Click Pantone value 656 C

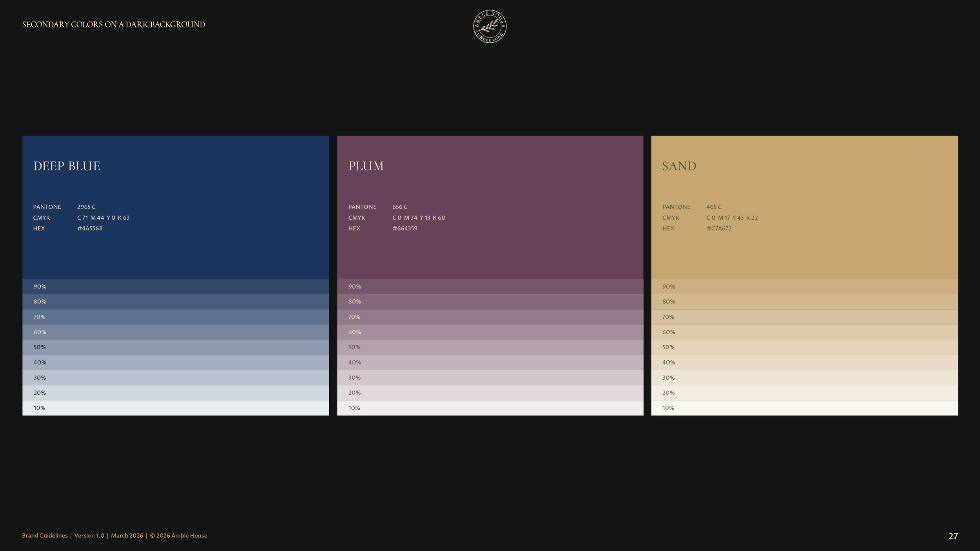(400, 207)
